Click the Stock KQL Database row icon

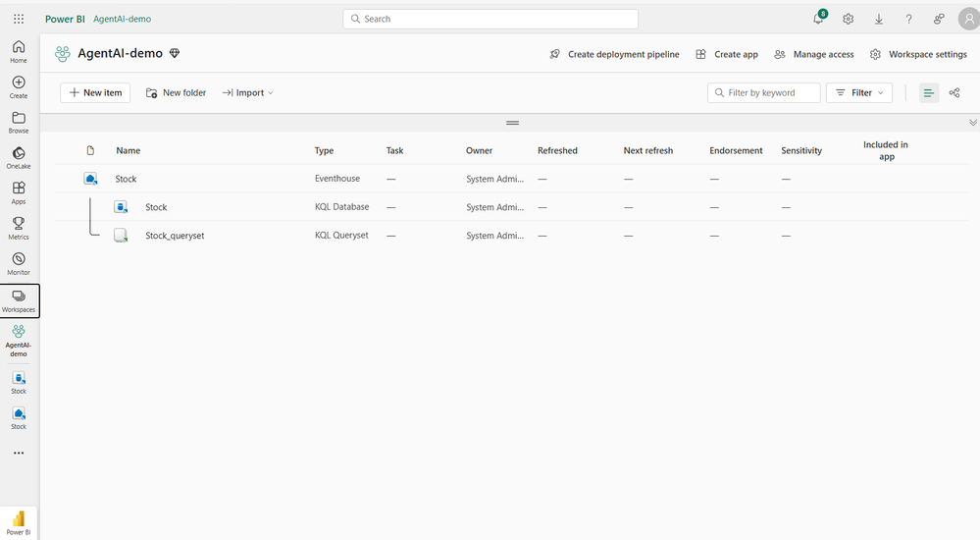(121, 207)
